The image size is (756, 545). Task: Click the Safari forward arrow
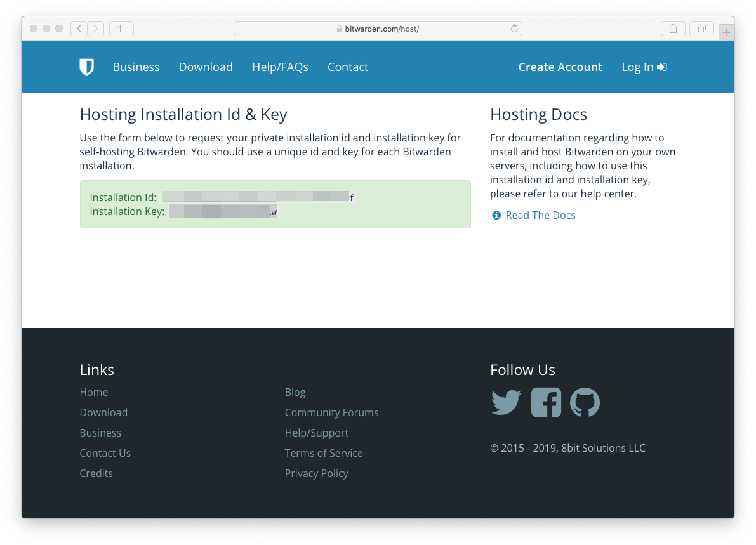click(x=96, y=29)
